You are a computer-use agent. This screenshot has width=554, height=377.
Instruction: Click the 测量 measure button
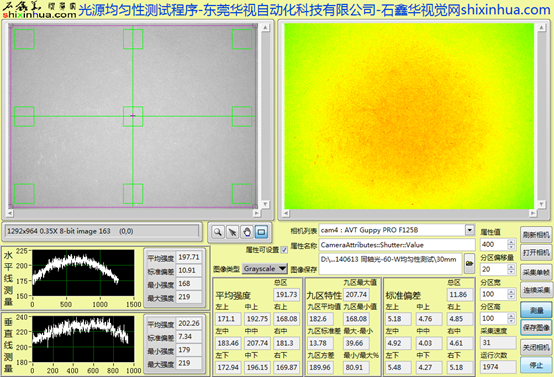536,310
